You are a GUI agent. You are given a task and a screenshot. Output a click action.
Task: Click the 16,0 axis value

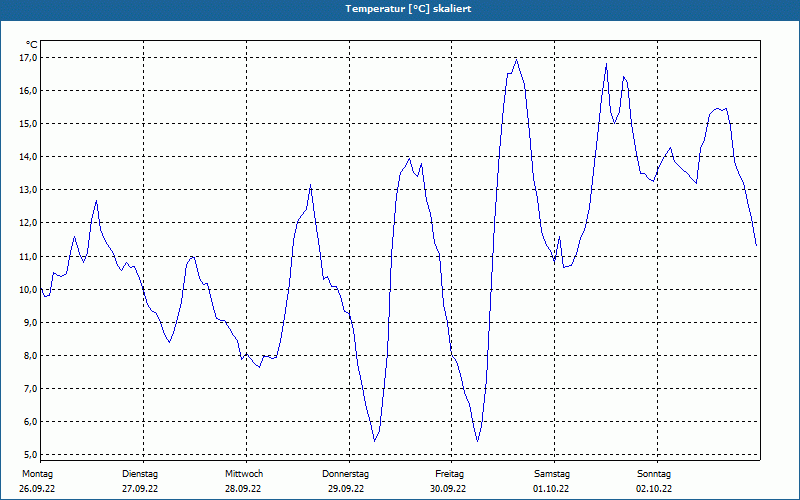click(30, 91)
